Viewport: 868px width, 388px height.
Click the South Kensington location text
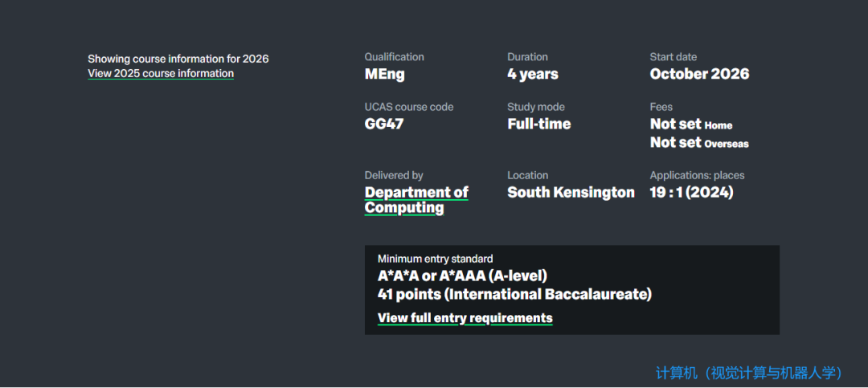pyautogui.click(x=571, y=193)
